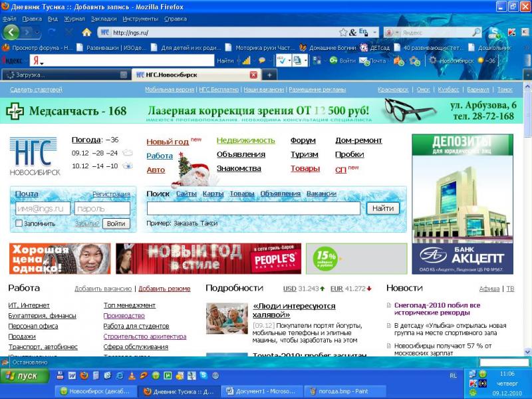The height and width of the screenshot is (399, 532).
Task: Click the Войти button in mail login
Action: click(x=116, y=223)
